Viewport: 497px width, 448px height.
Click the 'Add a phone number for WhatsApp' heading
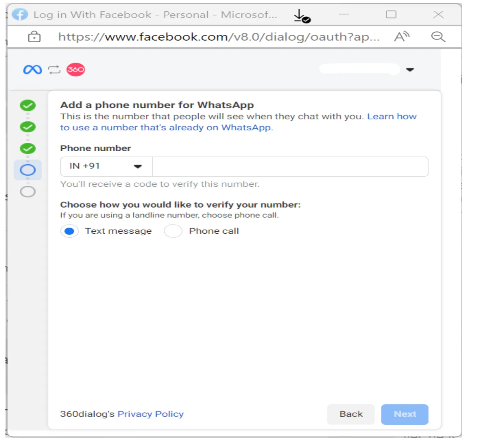pyautogui.click(x=157, y=105)
